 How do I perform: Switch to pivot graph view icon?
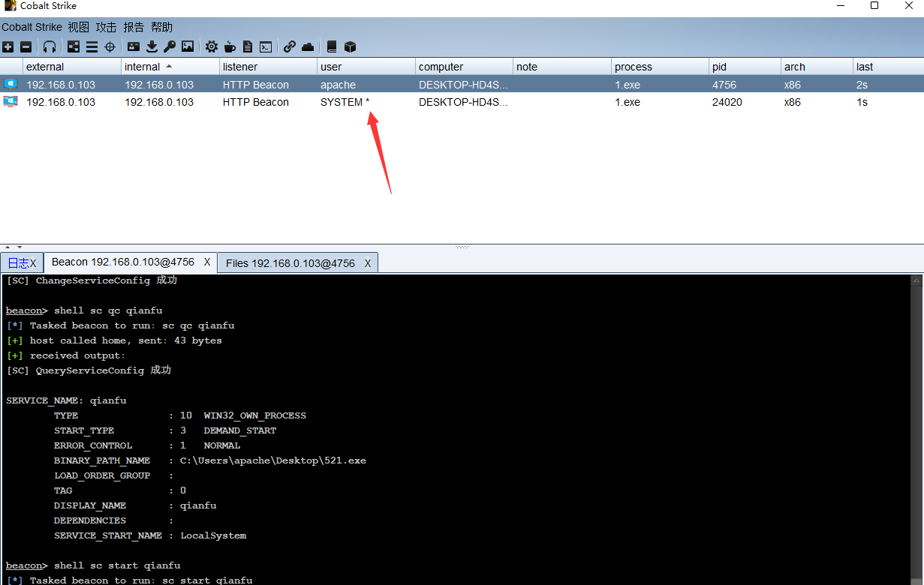pyautogui.click(x=74, y=46)
